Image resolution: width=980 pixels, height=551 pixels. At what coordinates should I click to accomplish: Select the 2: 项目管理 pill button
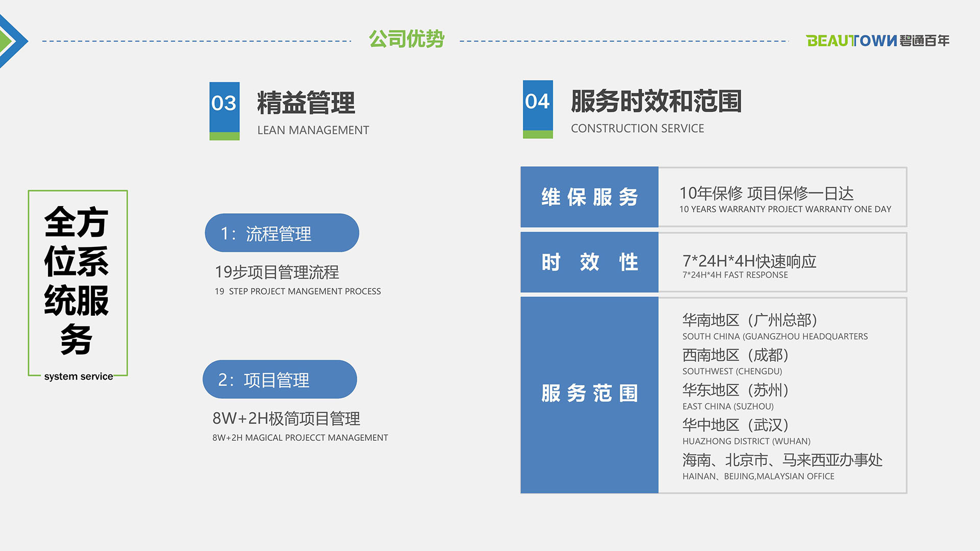(x=280, y=380)
